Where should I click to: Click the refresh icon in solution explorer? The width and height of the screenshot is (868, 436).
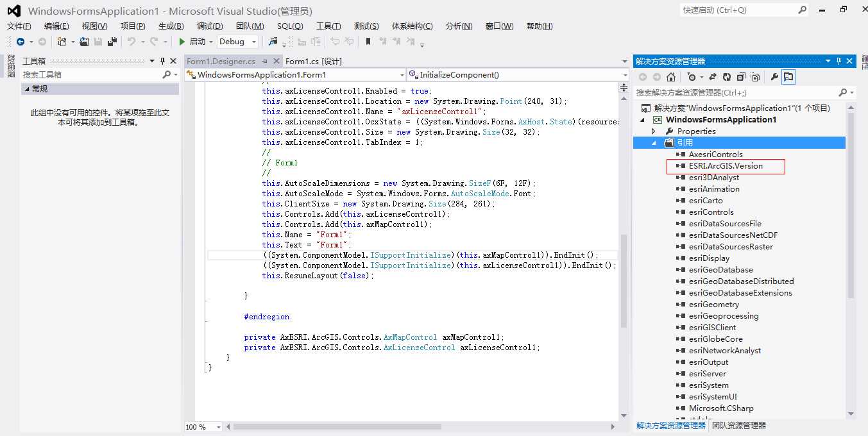point(727,77)
